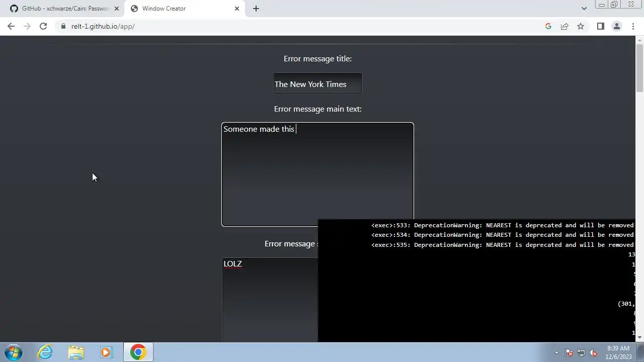Screen dimensions: 644x362
Task: Open the Chrome profile avatar
Action: 616,26
